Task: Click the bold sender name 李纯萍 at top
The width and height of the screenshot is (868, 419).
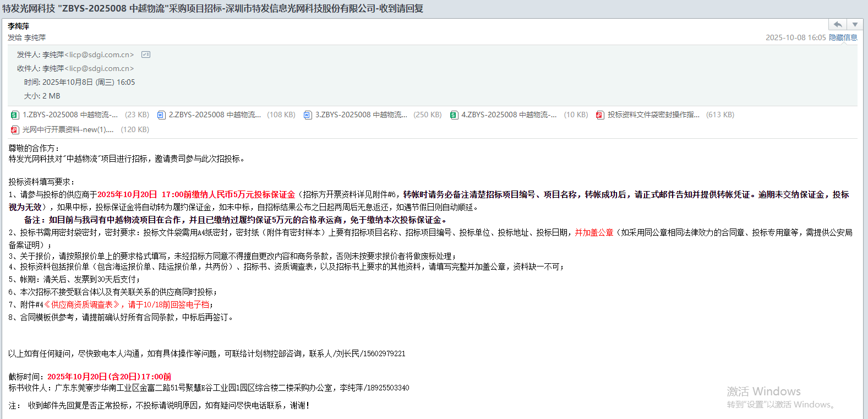Action: tap(19, 26)
